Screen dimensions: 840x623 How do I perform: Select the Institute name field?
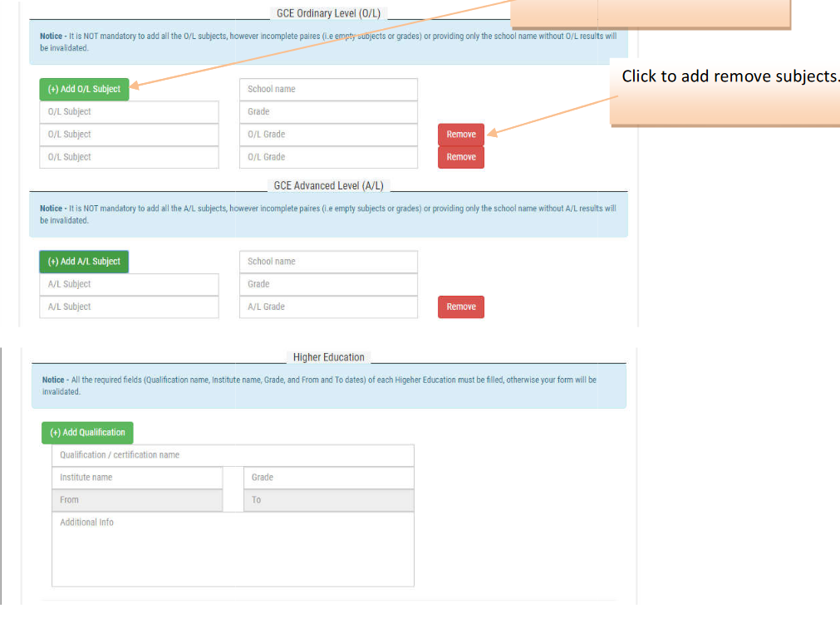(x=137, y=478)
